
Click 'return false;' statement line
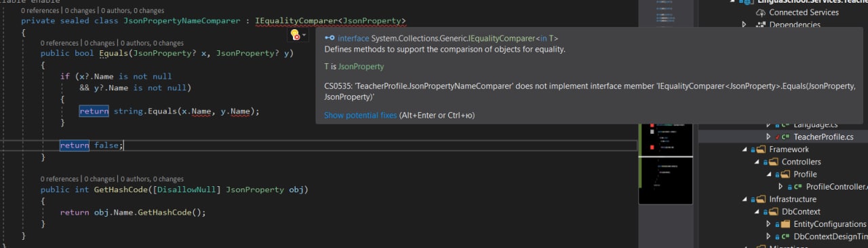(92, 145)
